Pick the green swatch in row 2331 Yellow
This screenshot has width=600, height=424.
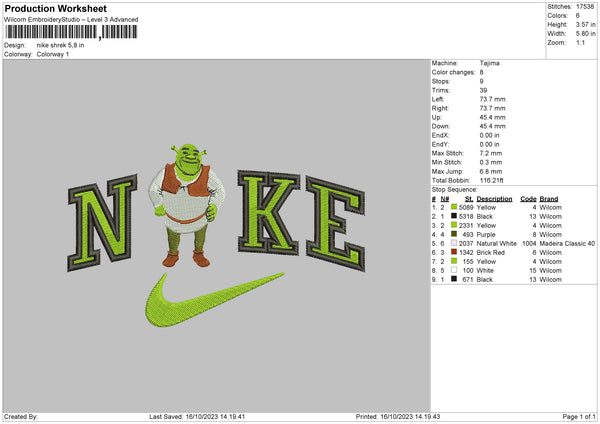coord(454,225)
